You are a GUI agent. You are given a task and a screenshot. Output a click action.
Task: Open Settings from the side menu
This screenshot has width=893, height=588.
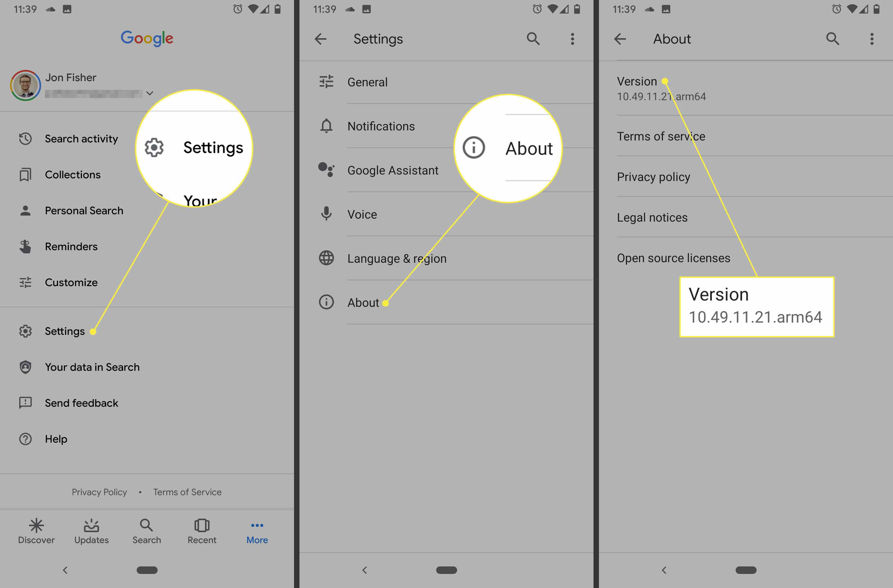66,331
